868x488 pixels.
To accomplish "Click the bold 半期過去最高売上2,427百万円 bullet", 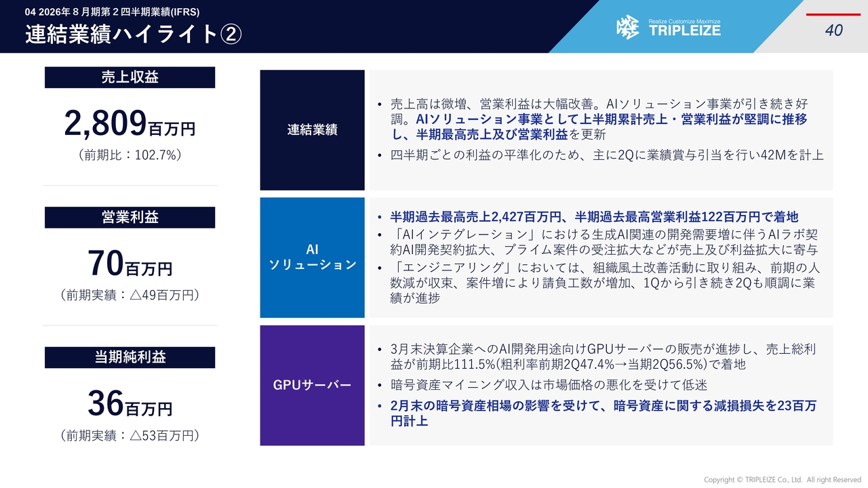I will (594, 217).
